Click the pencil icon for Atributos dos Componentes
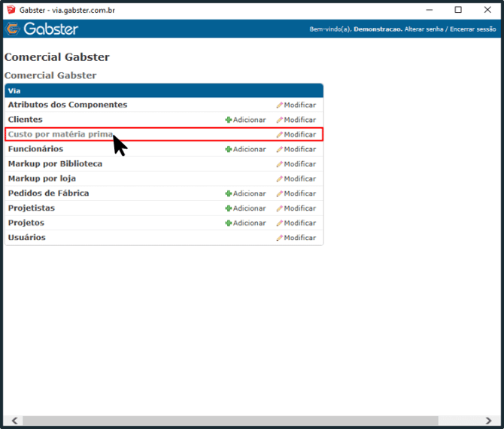The image size is (504, 429). point(280,105)
